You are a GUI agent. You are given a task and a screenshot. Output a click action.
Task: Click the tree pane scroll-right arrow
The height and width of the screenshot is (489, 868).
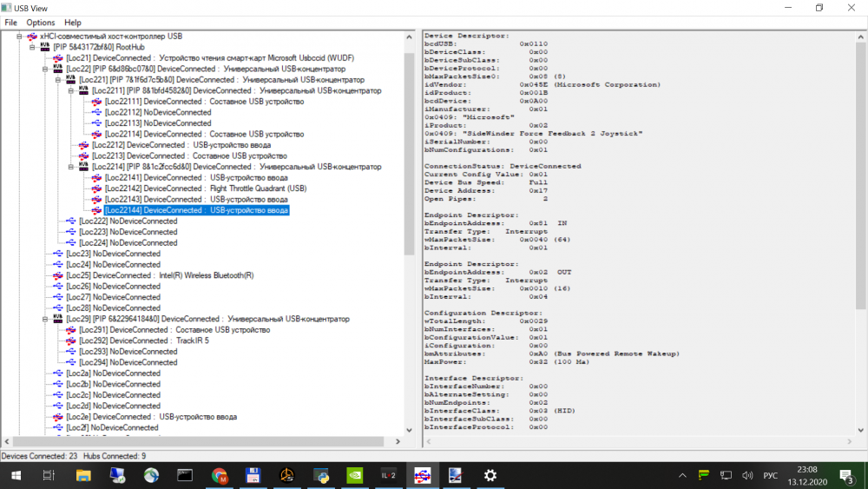398,441
